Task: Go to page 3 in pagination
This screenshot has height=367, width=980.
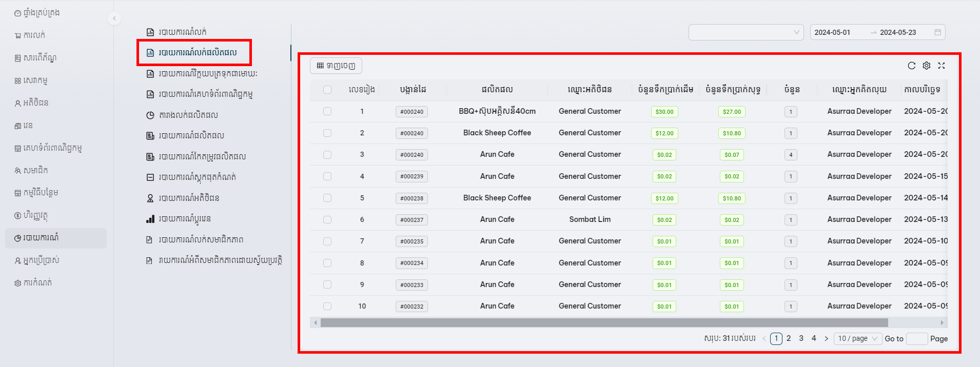Action: [x=801, y=338]
